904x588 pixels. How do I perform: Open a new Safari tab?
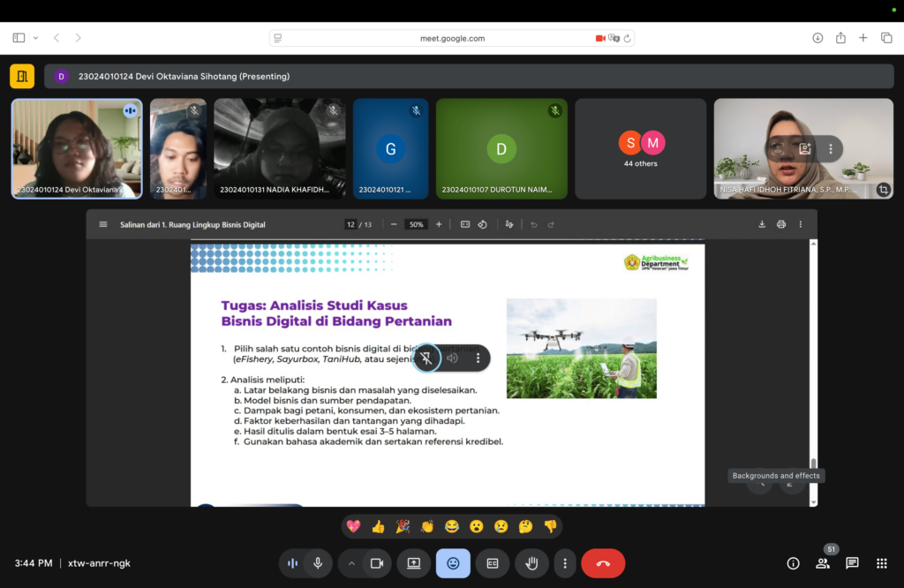pyautogui.click(x=863, y=38)
